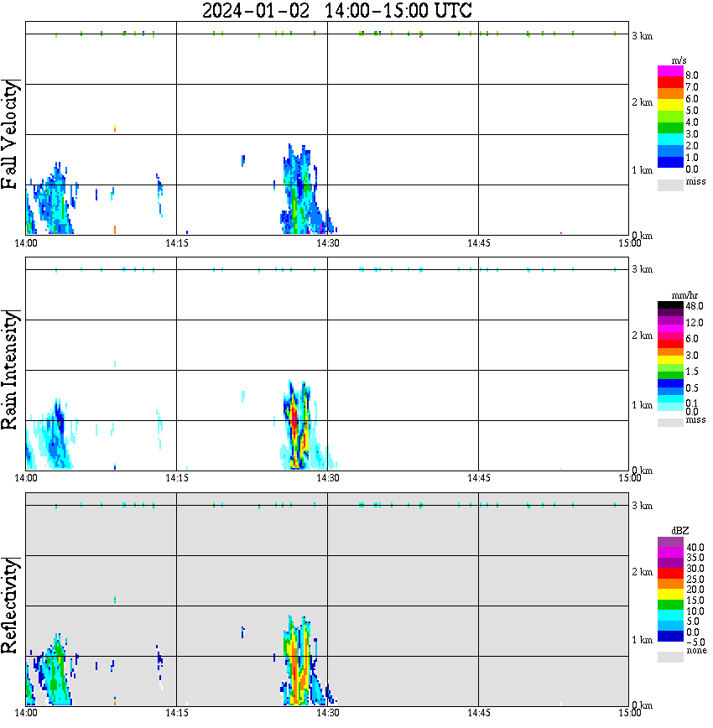Select green 10.0 swatch in dBZ legend
713x728 pixels.
click(670, 605)
